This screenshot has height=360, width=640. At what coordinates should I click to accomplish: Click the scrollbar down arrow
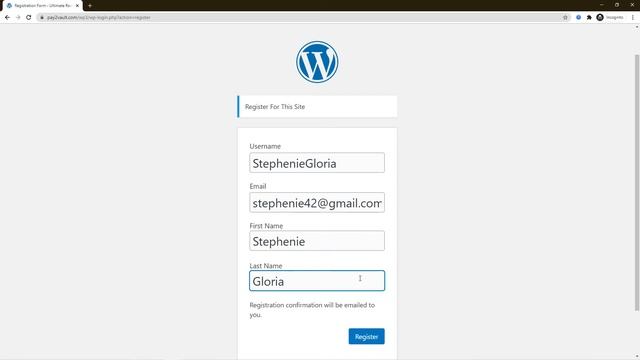point(637,357)
